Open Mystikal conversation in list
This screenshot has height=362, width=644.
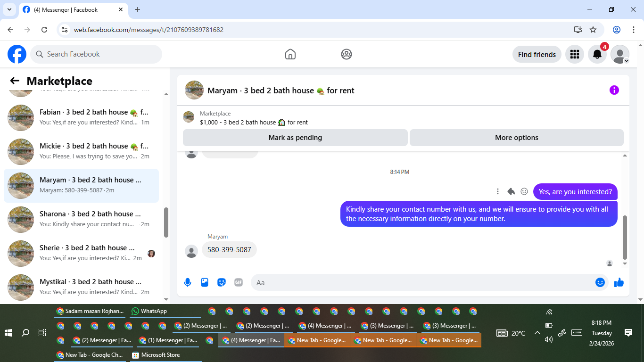pyautogui.click(x=82, y=287)
